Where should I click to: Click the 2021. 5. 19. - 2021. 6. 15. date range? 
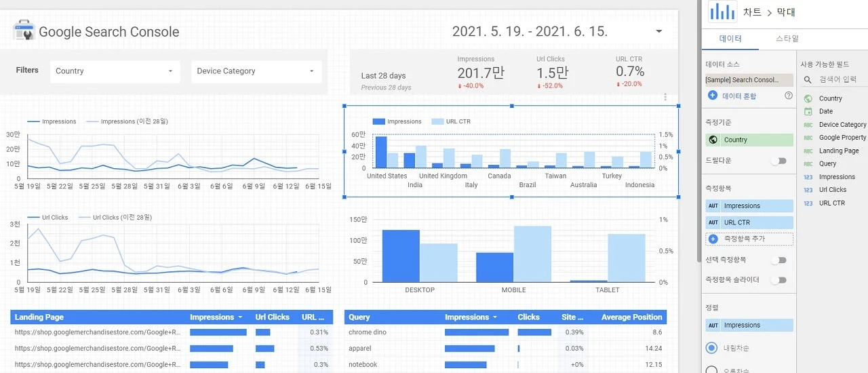point(530,32)
